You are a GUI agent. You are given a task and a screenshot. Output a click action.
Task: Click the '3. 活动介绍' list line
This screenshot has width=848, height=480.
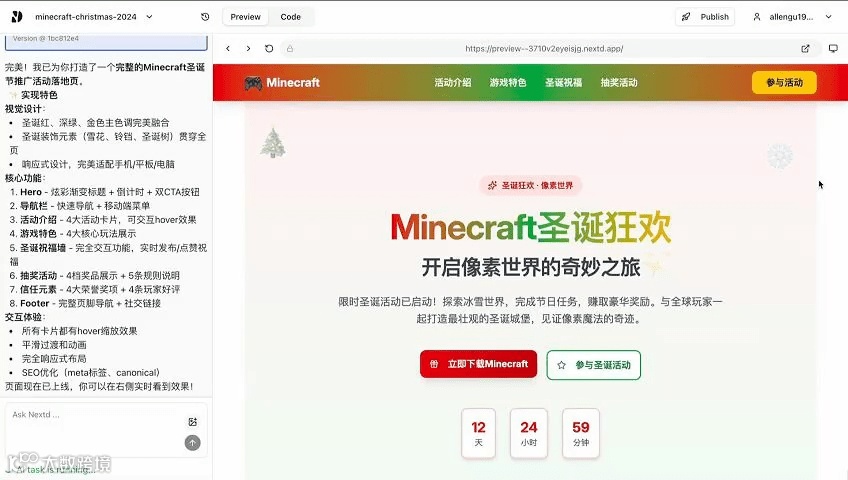tap(103, 219)
